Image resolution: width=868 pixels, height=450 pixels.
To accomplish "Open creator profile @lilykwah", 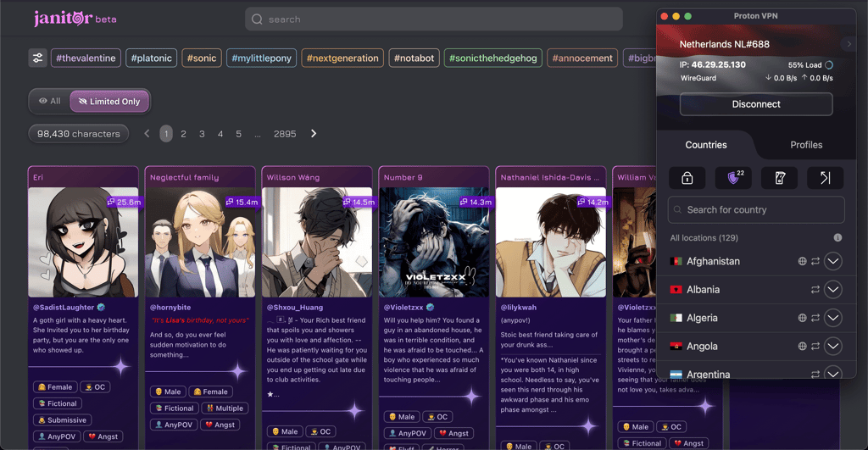I will [x=519, y=307].
